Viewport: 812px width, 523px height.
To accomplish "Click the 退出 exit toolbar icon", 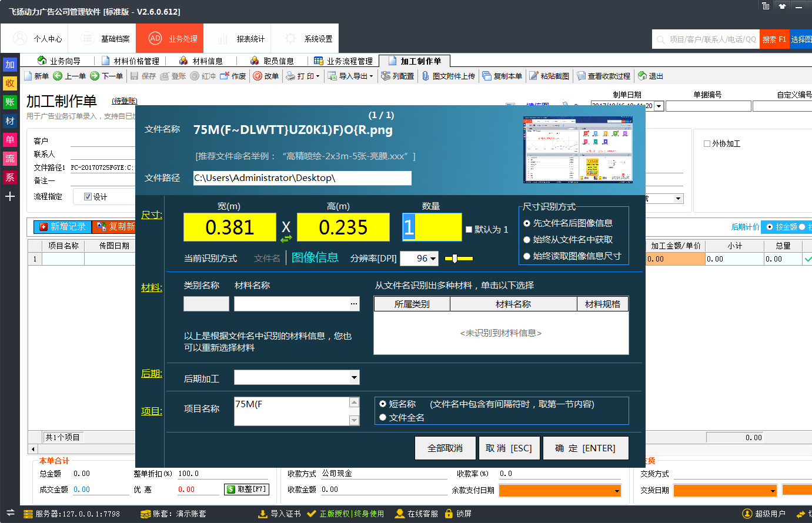I will pyautogui.click(x=642, y=76).
